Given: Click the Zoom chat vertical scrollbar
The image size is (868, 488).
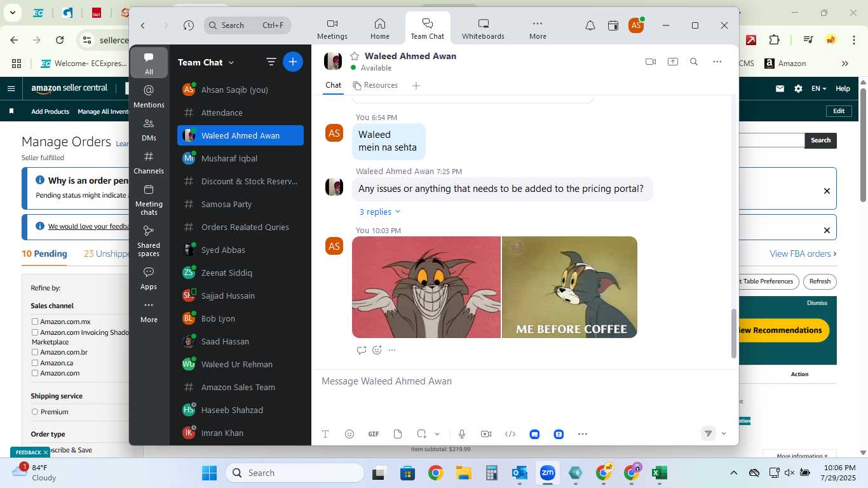Looking at the screenshot, I should tap(735, 334).
